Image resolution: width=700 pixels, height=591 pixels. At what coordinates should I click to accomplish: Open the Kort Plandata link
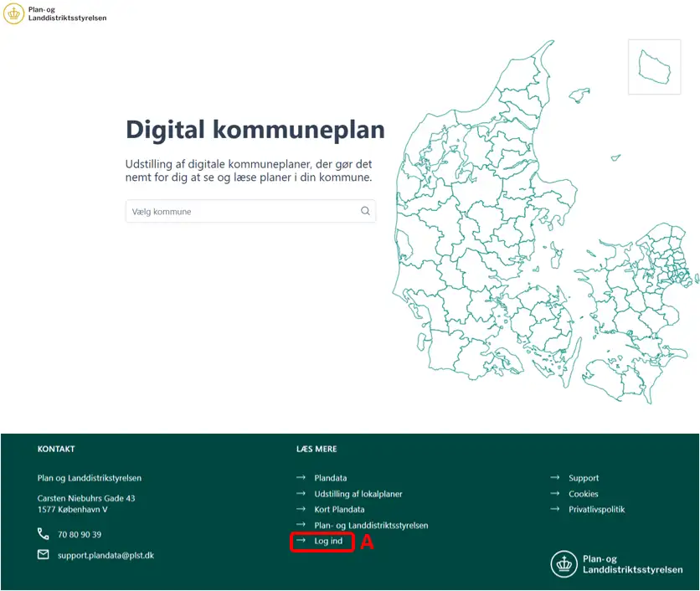point(339,510)
